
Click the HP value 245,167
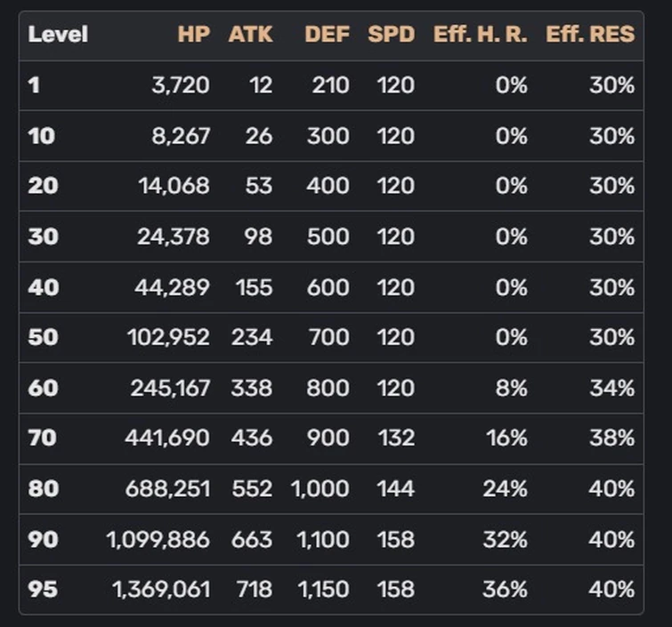click(x=170, y=388)
